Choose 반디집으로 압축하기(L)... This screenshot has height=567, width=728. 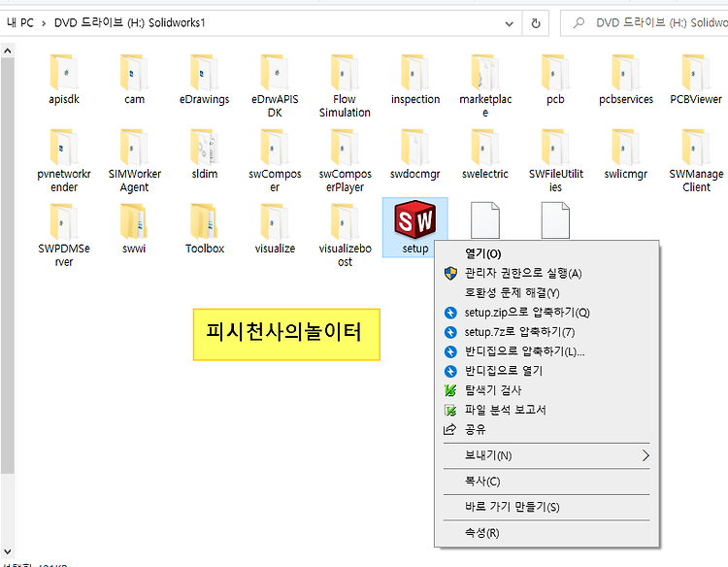[x=546, y=351]
